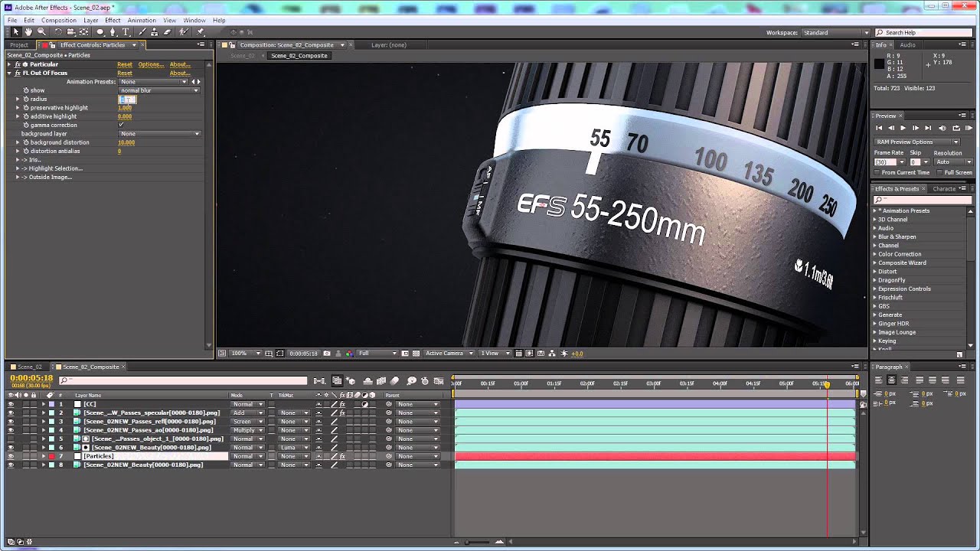This screenshot has height=551, width=980.
Task: Select the Puppet Pin tool
Action: pyautogui.click(x=201, y=32)
